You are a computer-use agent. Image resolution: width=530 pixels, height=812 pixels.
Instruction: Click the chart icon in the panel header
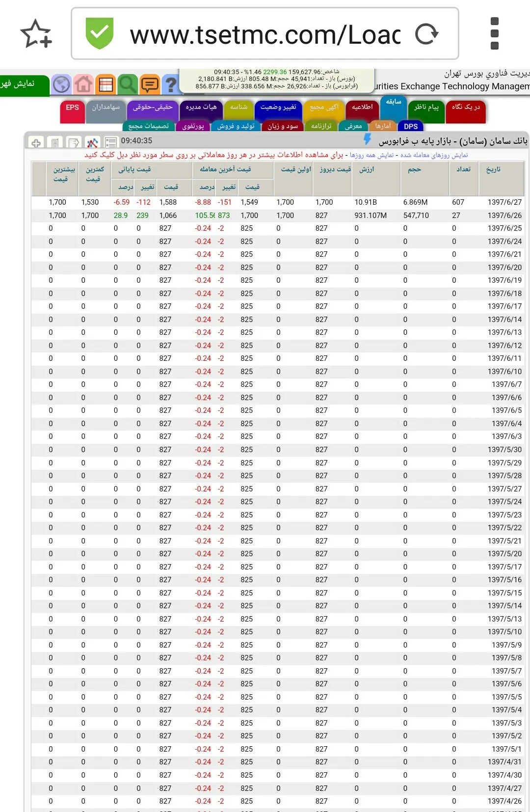pos(92,142)
